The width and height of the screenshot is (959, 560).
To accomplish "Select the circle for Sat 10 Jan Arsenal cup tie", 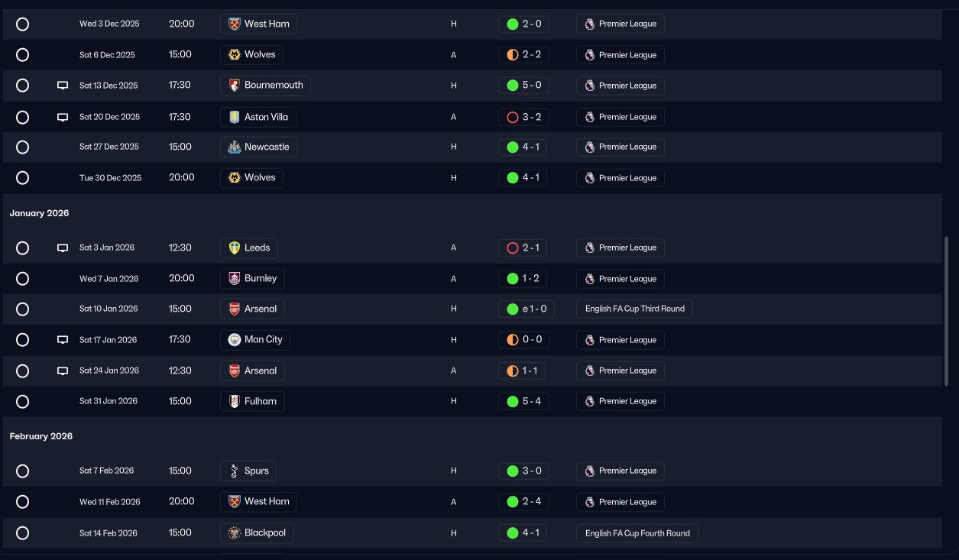I will pos(23,309).
